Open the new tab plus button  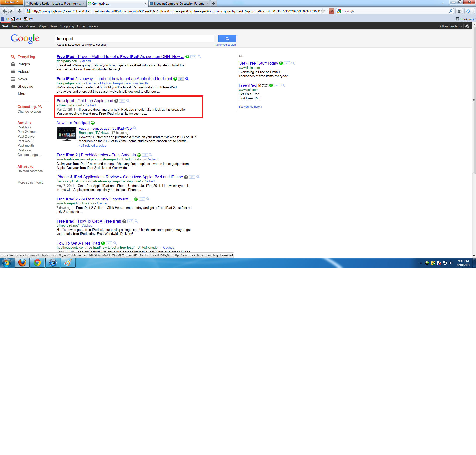pyautogui.click(x=213, y=4)
